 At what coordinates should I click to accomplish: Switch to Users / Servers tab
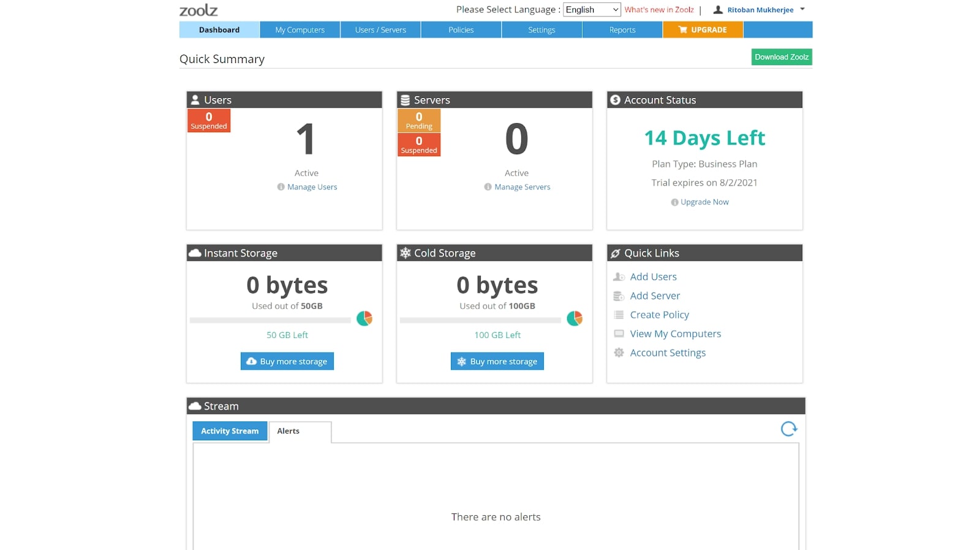click(x=380, y=29)
